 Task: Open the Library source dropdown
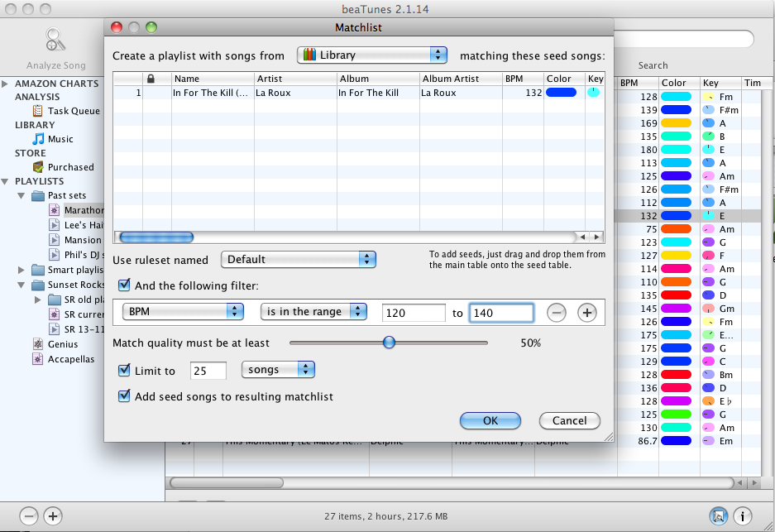click(372, 55)
